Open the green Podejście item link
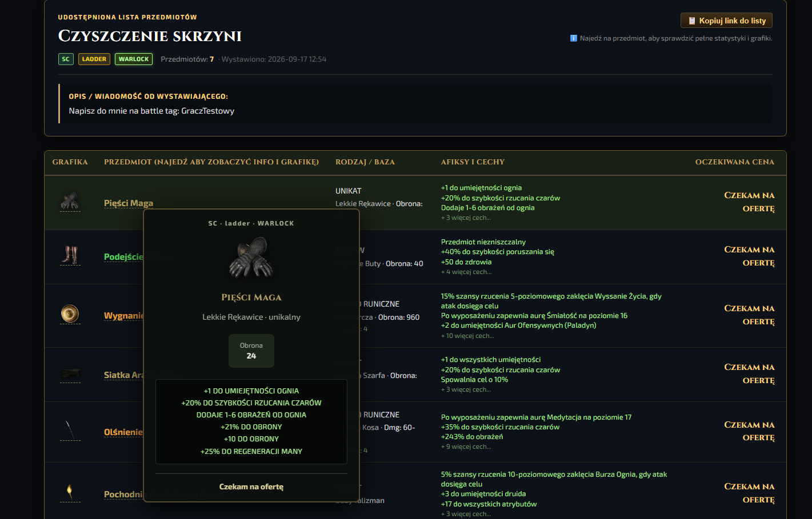This screenshot has height=519, width=812. point(123,257)
